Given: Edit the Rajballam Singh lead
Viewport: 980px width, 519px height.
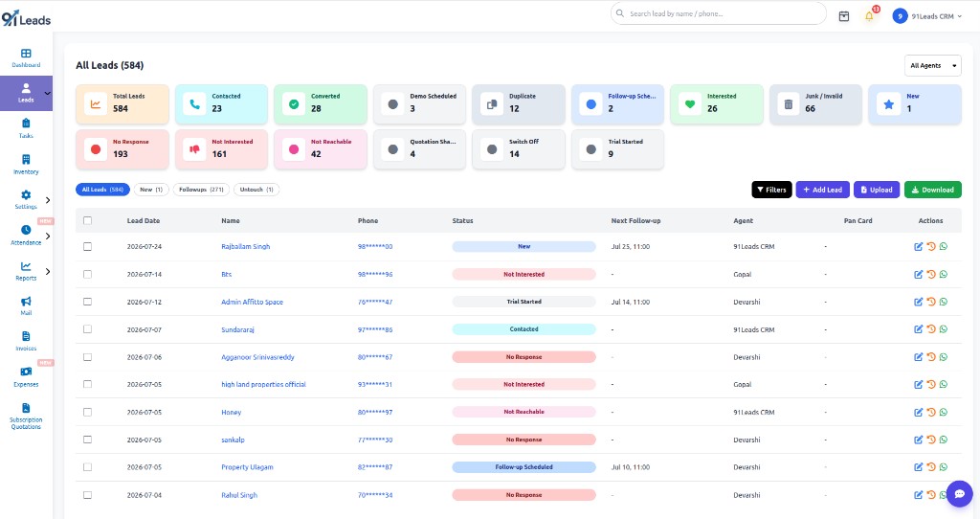Looking at the screenshot, I should [x=918, y=246].
